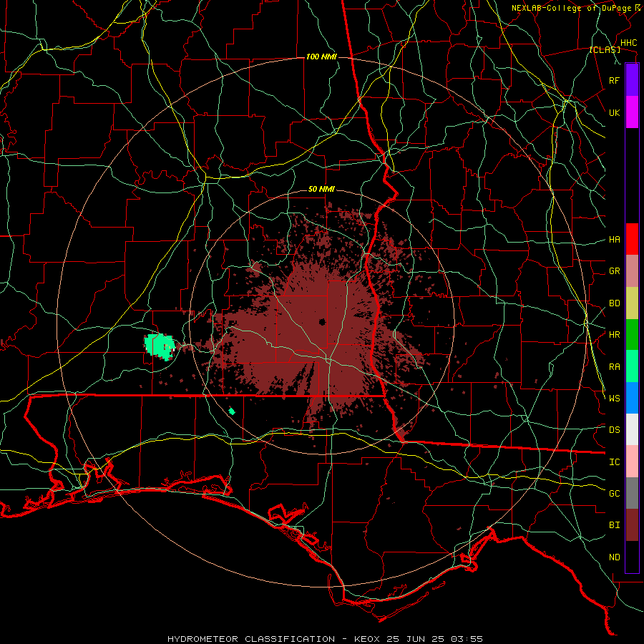Click the white DS legend swatch
Screen dimensions: 644x644
point(632,429)
